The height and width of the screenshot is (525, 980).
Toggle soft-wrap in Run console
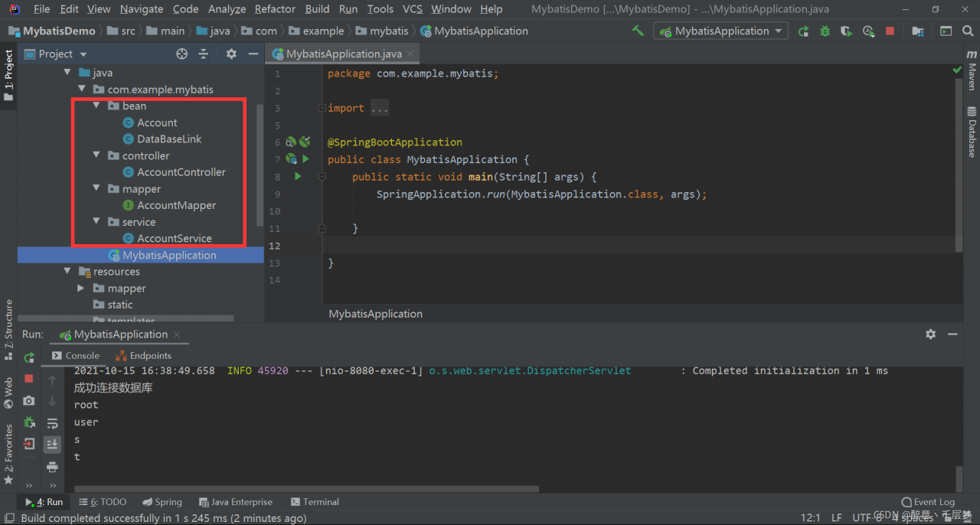pos(52,423)
